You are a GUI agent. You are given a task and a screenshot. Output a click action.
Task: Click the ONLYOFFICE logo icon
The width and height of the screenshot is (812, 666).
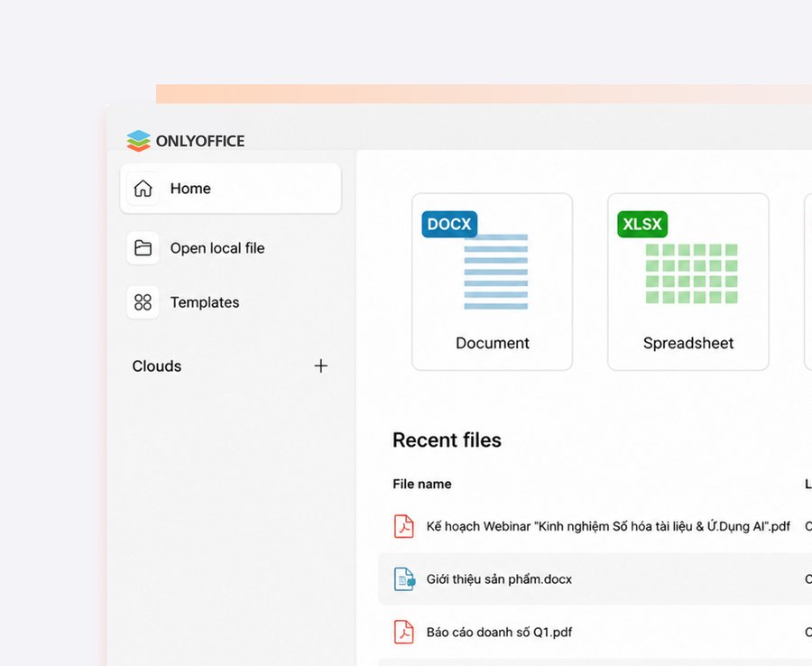click(x=138, y=141)
